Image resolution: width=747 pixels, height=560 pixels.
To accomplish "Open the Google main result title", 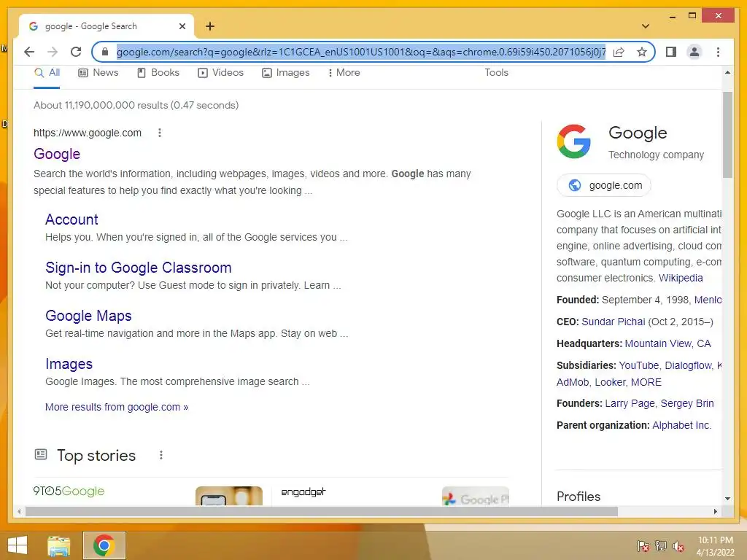I will (x=57, y=154).
